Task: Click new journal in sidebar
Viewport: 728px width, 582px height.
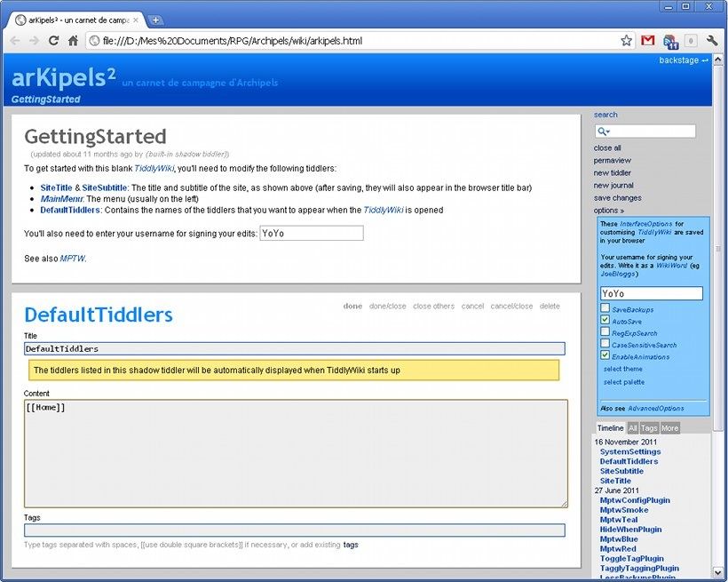Action: [x=613, y=186]
